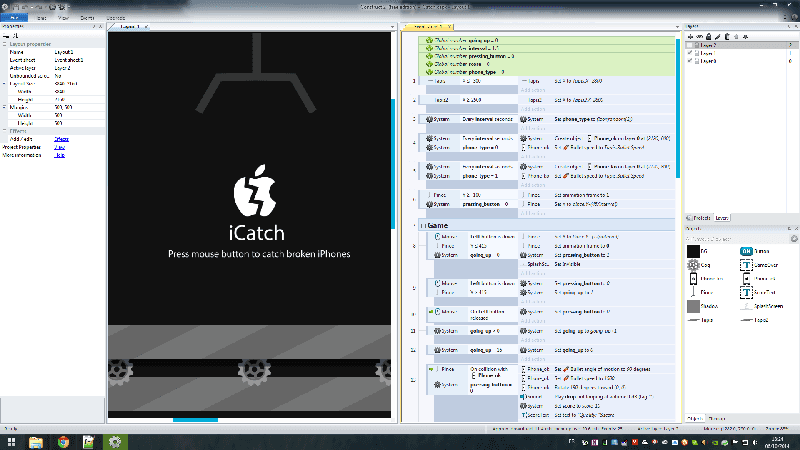Collapse the Layout properties section
The width and height of the screenshot is (800, 450).
tap(5, 44)
